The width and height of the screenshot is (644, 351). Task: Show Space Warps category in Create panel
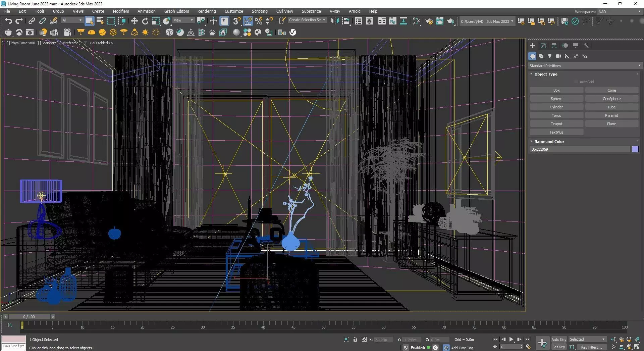click(576, 56)
